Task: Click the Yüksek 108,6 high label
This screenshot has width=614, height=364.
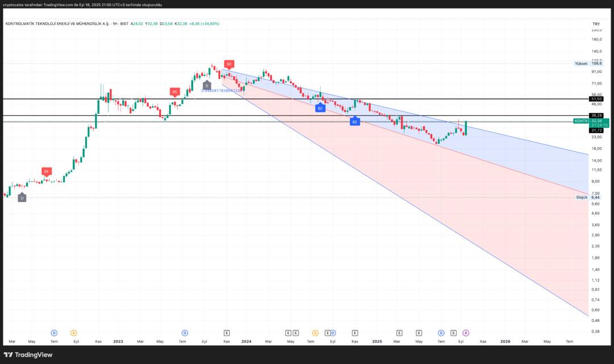Action: pyautogui.click(x=588, y=64)
